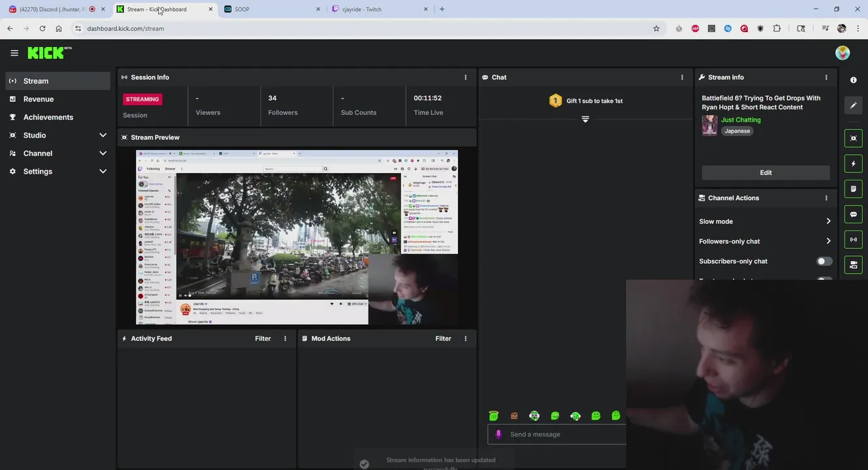This screenshot has width=868, height=470.
Task: Open Session Info three-dot options
Action: coord(466,77)
